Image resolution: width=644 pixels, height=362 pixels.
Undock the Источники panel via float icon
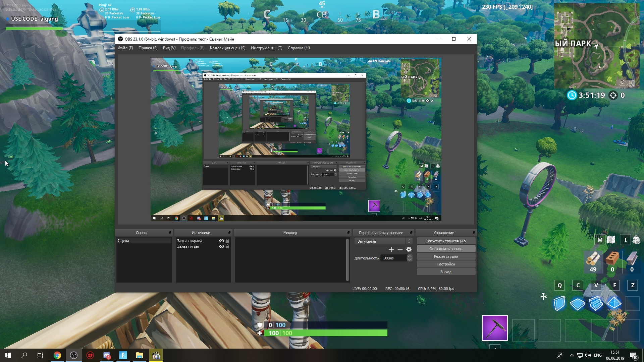click(x=229, y=233)
